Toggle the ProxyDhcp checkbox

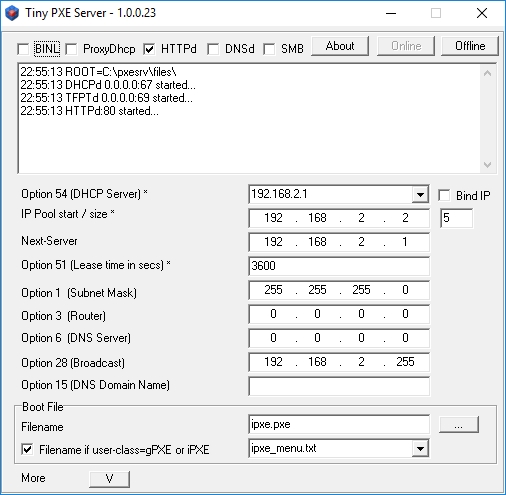[x=71, y=49]
